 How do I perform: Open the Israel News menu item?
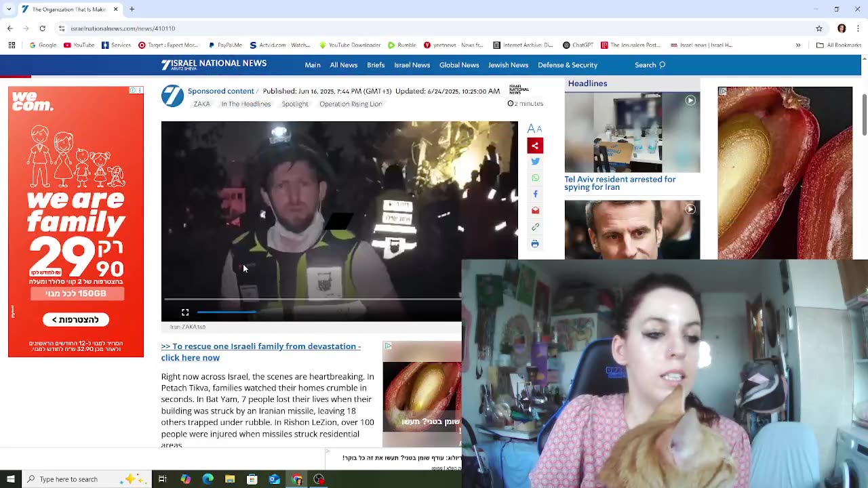tap(412, 65)
